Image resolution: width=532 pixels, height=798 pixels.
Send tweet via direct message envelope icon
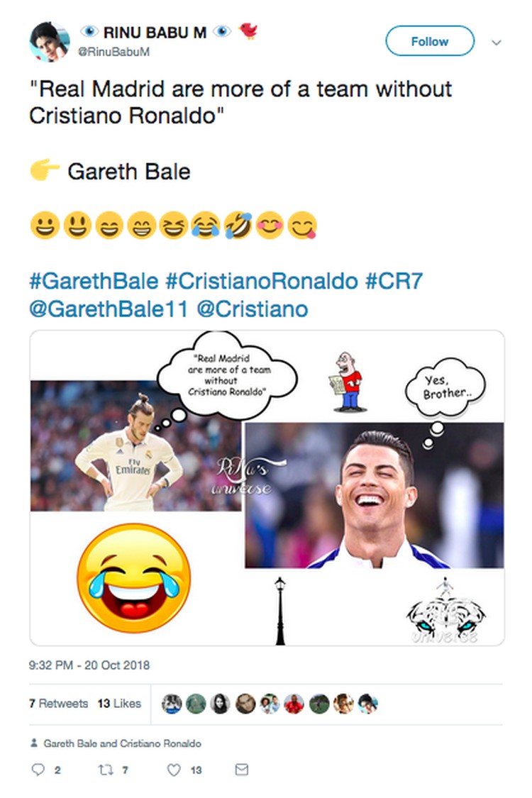coord(242,769)
